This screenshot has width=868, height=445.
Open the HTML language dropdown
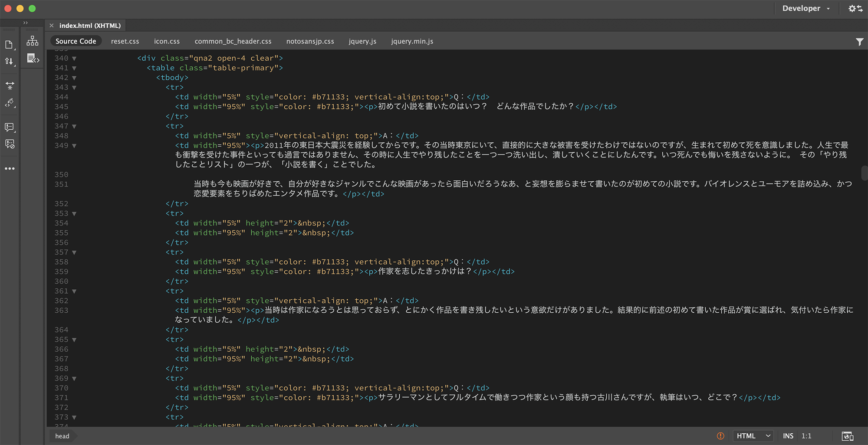pyautogui.click(x=753, y=436)
